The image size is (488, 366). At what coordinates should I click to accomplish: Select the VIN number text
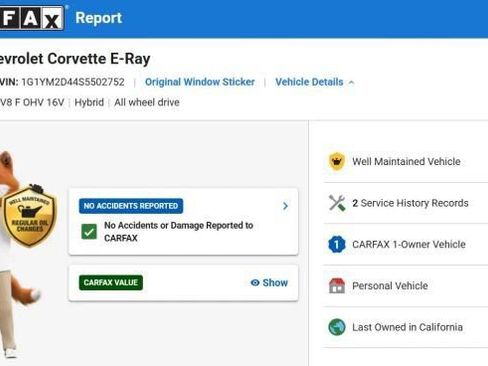(x=73, y=82)
